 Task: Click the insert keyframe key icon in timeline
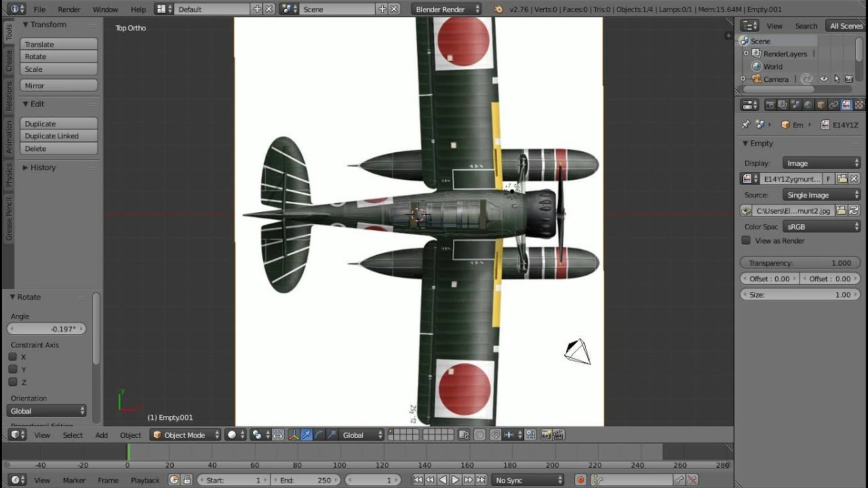pyautogui.click(x=679, y=480)
